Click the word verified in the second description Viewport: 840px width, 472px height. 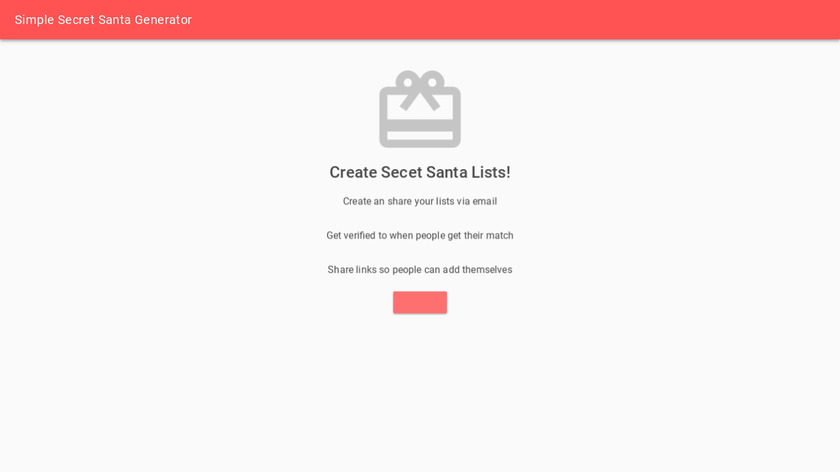359,236
